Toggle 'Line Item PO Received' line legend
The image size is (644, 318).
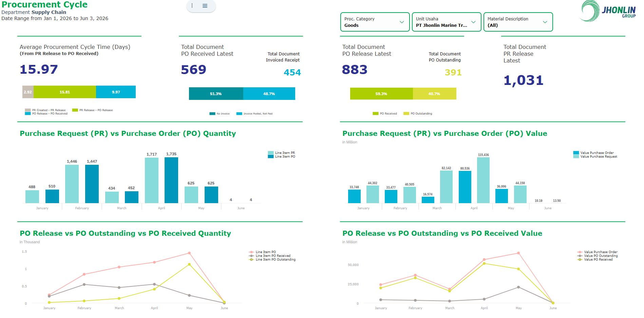coord(270,256)
